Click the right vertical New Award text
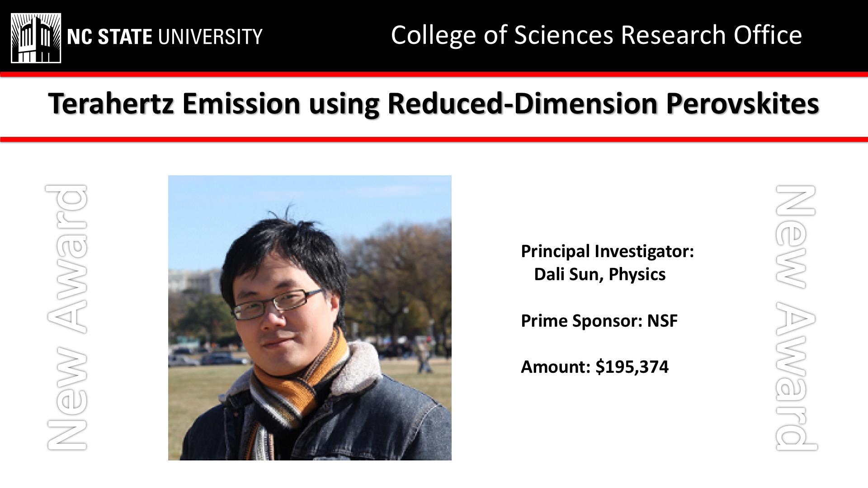Screen dimensions: 868x488 pyautogui.click(x=796, y=317)
